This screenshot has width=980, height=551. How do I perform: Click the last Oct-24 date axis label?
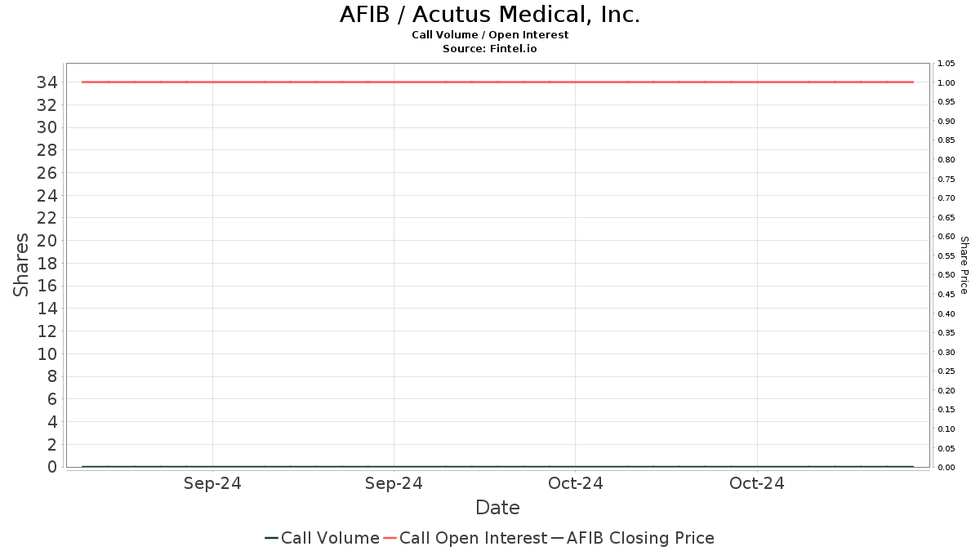point(757,483)
